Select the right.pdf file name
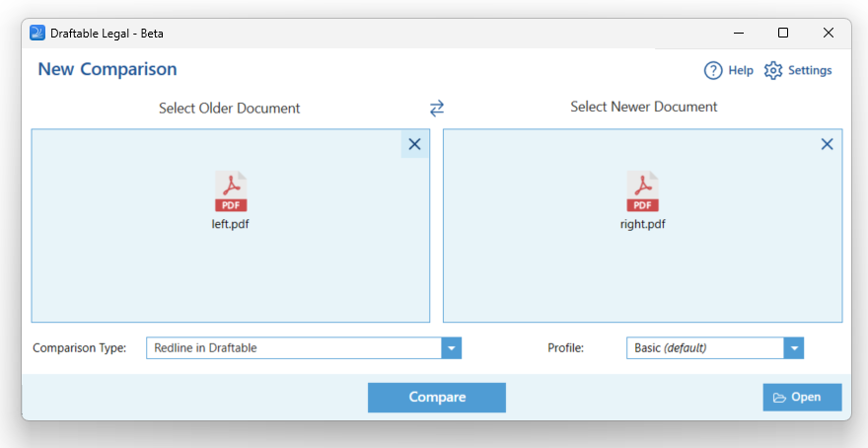Viewport: 868px width, 448px height. (x=643, y=224)
